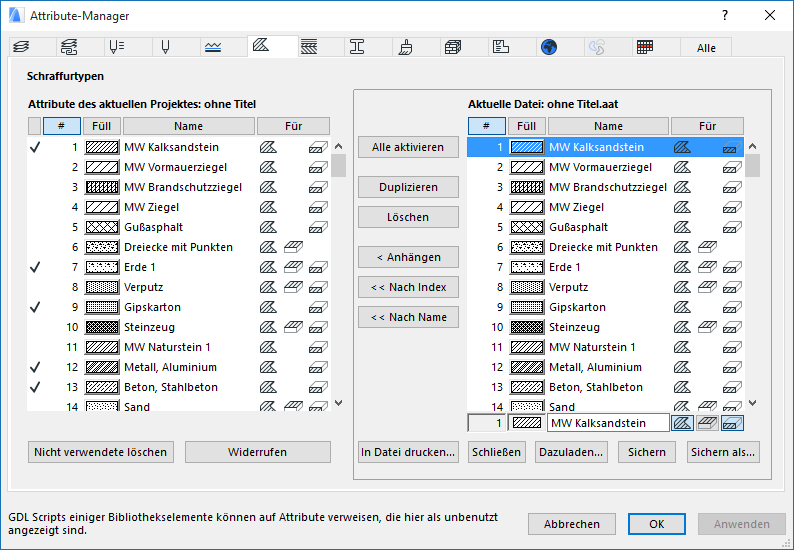Click the Schließen button

[497, 452]
